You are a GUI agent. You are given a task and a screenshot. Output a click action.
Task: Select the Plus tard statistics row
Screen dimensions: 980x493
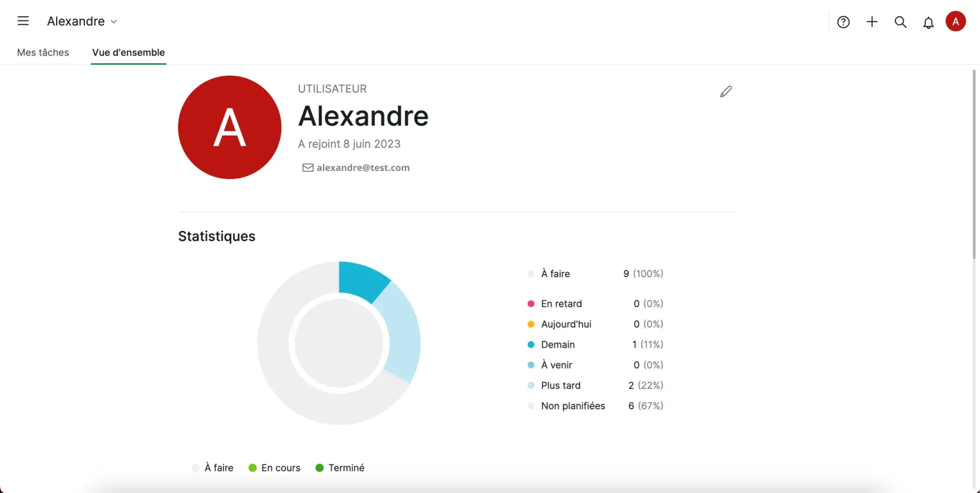[595, 385]
